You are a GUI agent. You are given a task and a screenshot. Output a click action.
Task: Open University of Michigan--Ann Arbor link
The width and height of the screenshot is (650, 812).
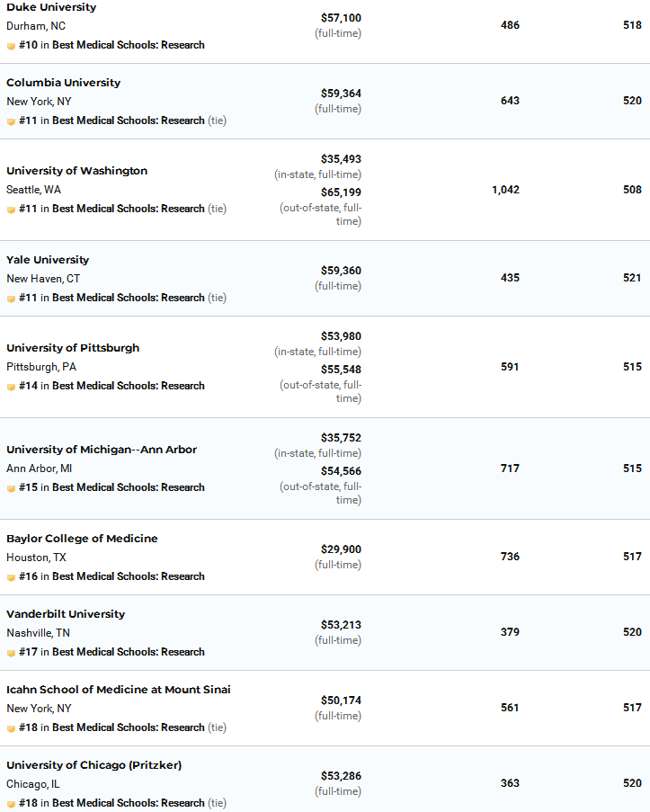[102, 450]
